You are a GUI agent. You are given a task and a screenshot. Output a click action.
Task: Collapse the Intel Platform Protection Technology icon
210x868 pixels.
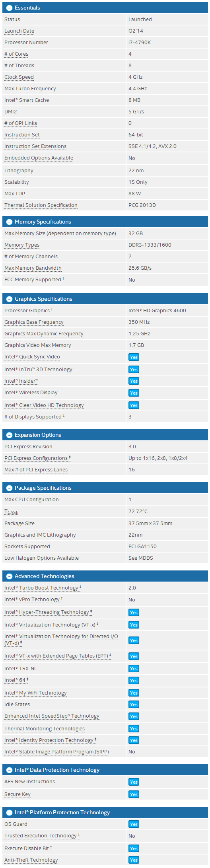click(x=9, y=813)
